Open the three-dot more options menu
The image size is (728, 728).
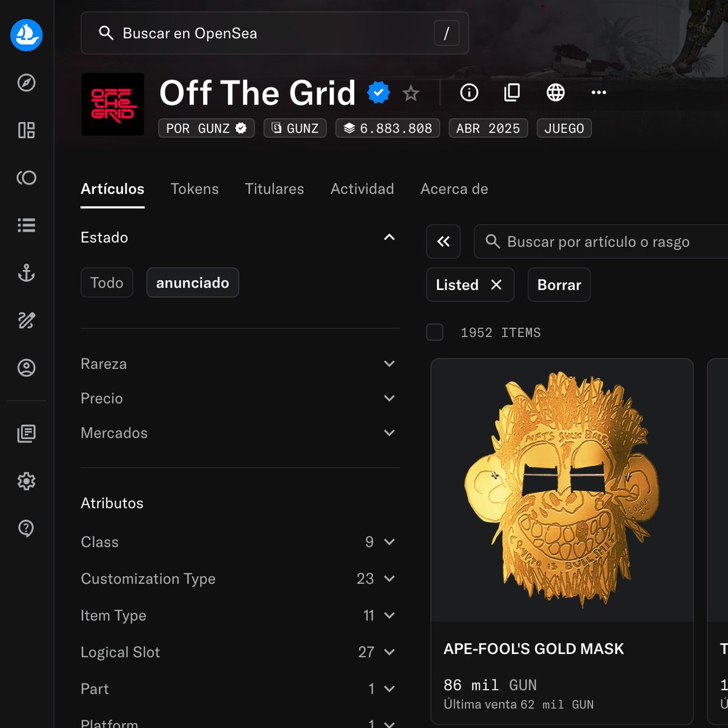(599, 92)
